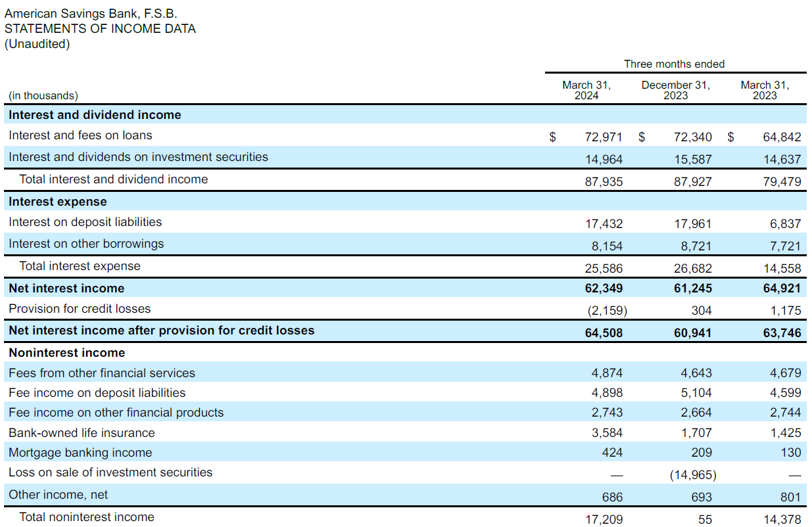This screenshot has height=527, width=812.
Task: Click the Interest expense section heading
Action: (58, 202)
